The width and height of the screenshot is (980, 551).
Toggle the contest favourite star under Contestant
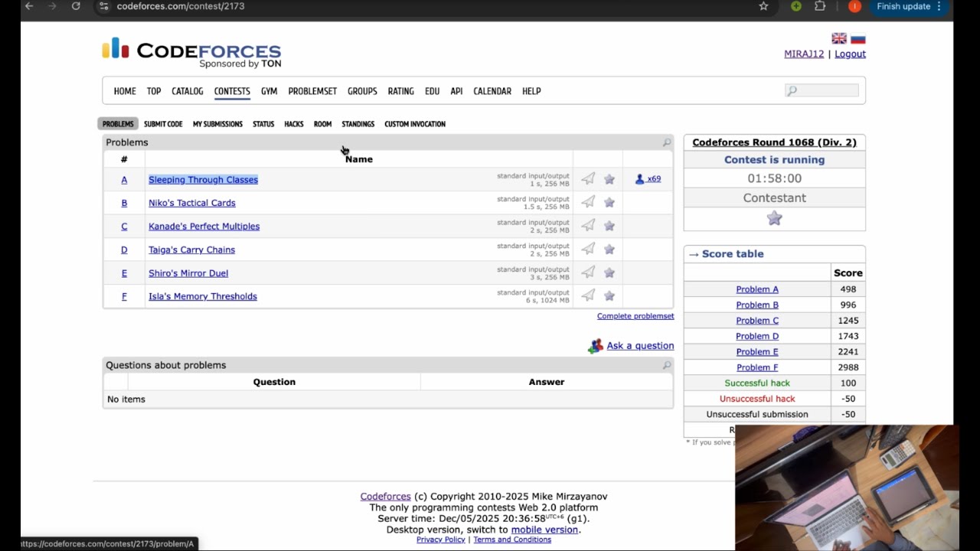coord(775,218)
